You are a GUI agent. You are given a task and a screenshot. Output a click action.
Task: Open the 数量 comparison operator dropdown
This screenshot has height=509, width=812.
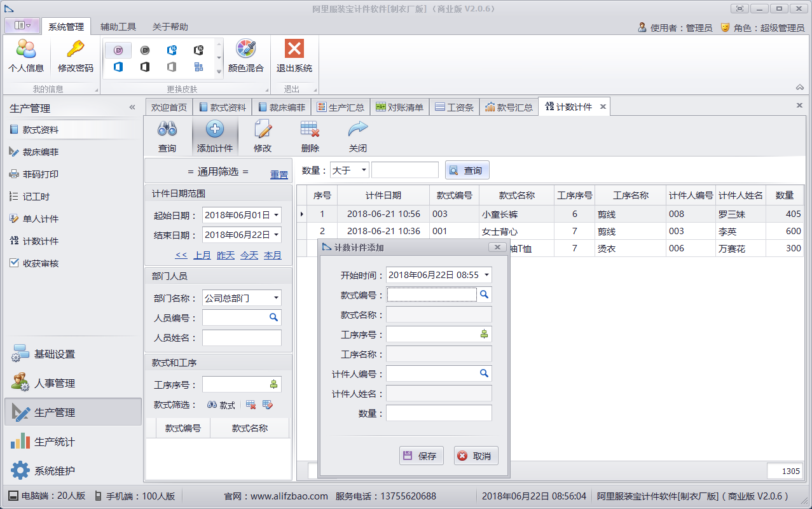[x=363, y=170]
